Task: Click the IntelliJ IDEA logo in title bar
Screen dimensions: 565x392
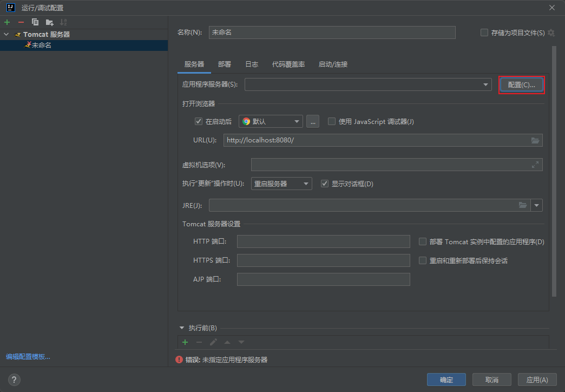Action: click(10, 8)
